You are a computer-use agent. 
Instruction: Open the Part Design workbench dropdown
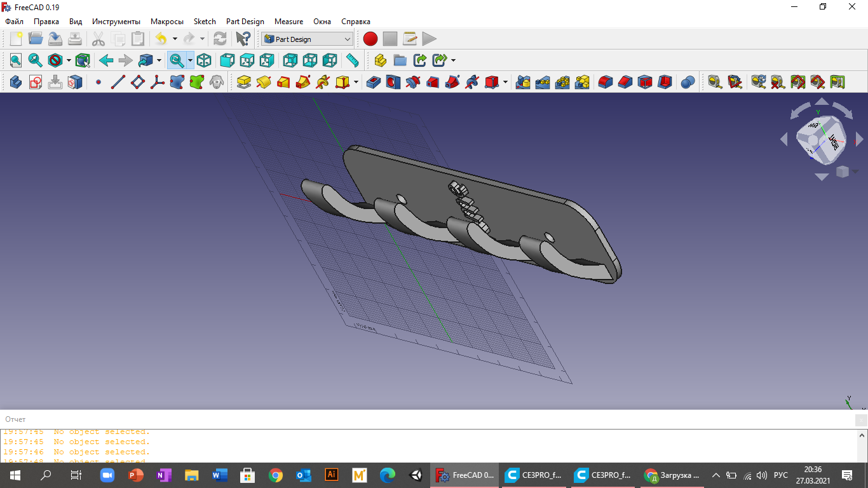click(307, 39)
